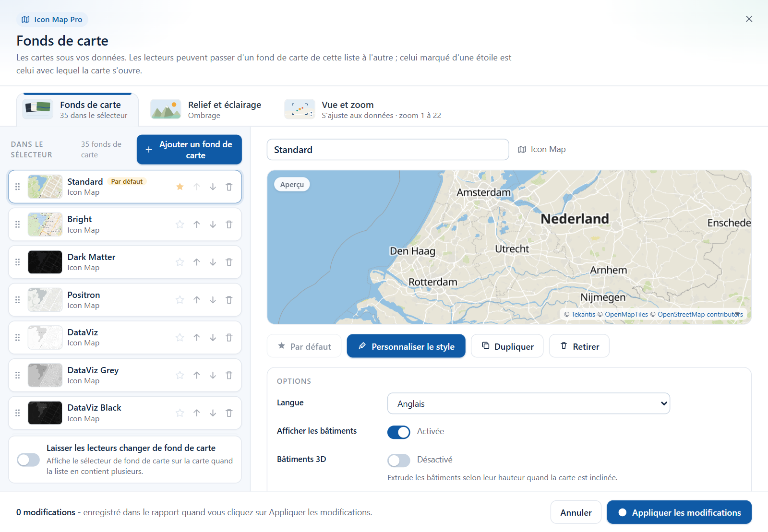Screen dimensions: 768x532
Task: Star Dark Matter as default
Action: [180, 262]
